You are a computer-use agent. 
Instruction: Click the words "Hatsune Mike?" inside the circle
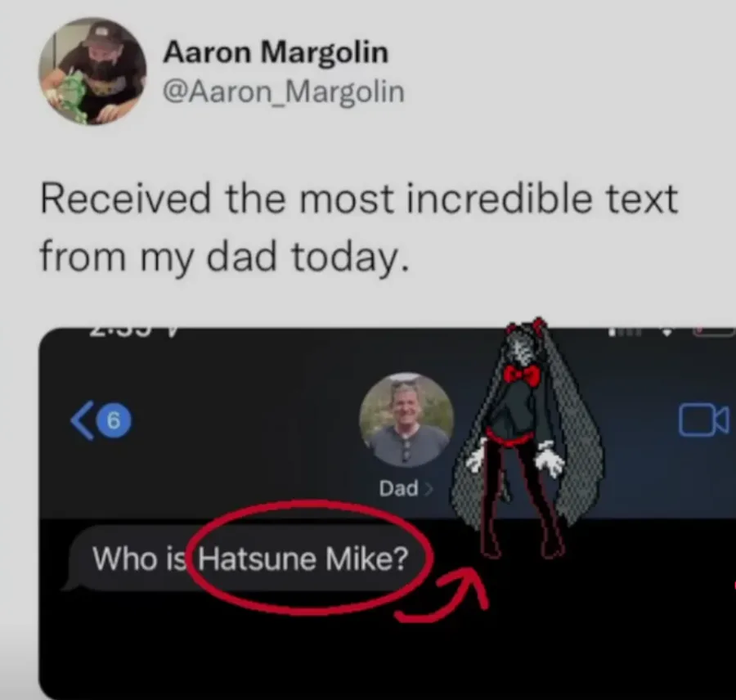[303, 559]
